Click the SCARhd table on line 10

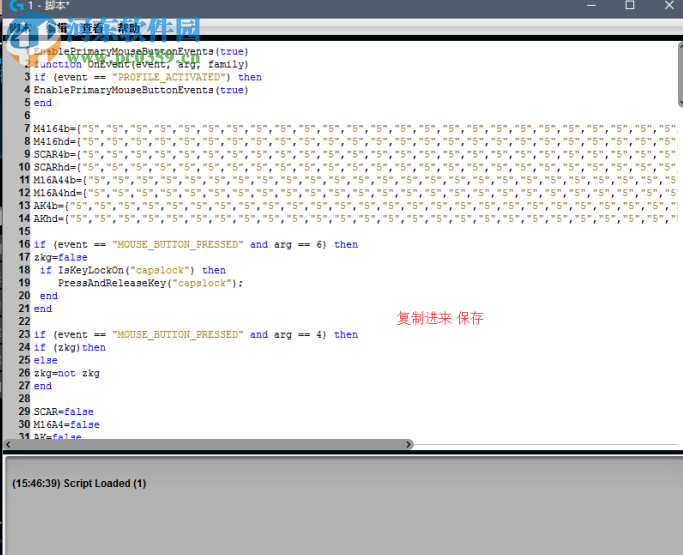355,167
